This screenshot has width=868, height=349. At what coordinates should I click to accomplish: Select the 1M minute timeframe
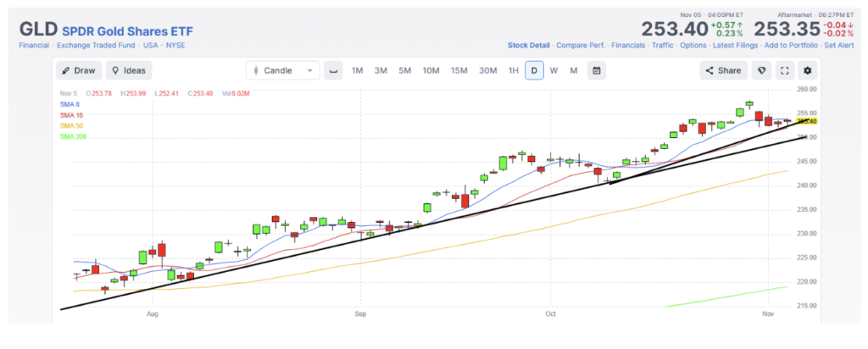coord(357,70)
